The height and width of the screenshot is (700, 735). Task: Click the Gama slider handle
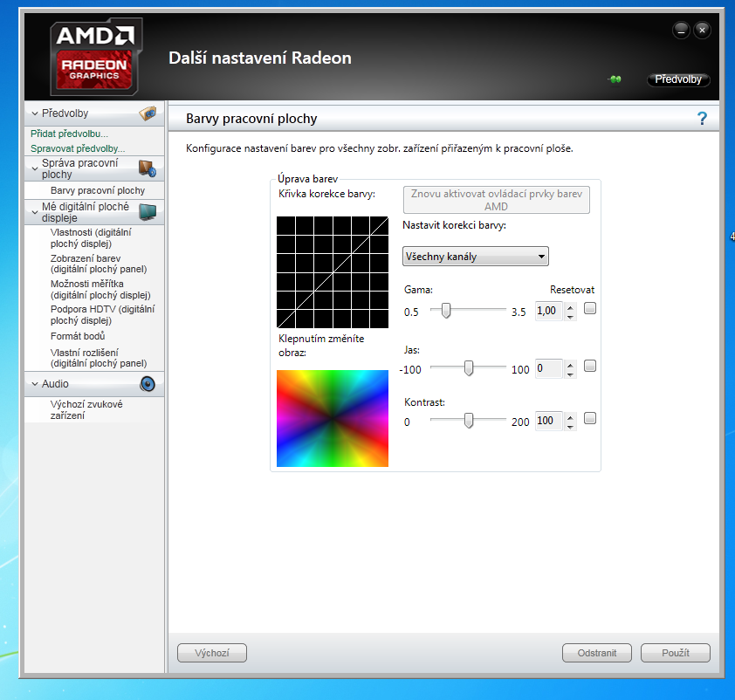(x=446, y=310)
